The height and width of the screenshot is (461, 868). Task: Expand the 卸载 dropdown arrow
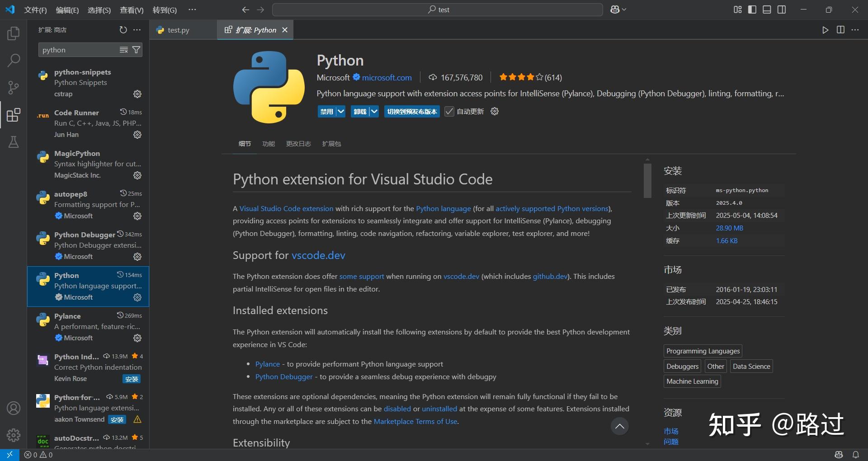coord(374,111)
